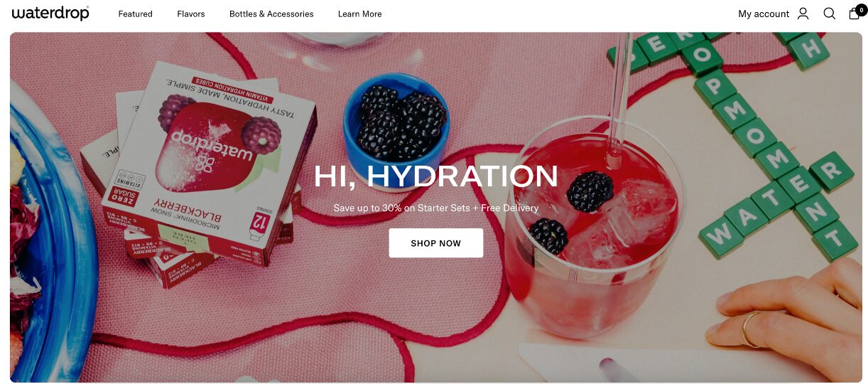
Task: Open the user profile icon
Action: pos(803,14)
